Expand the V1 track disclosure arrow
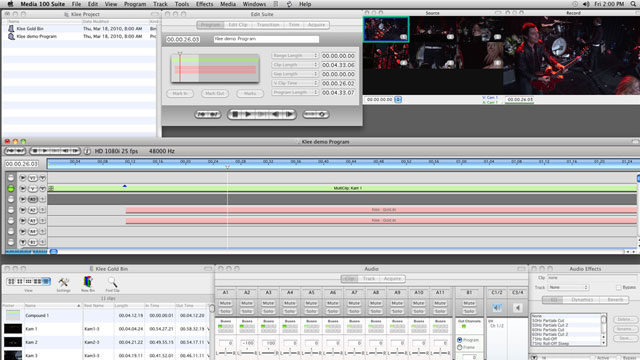This screenshot has height=360, width=640. 22,178
